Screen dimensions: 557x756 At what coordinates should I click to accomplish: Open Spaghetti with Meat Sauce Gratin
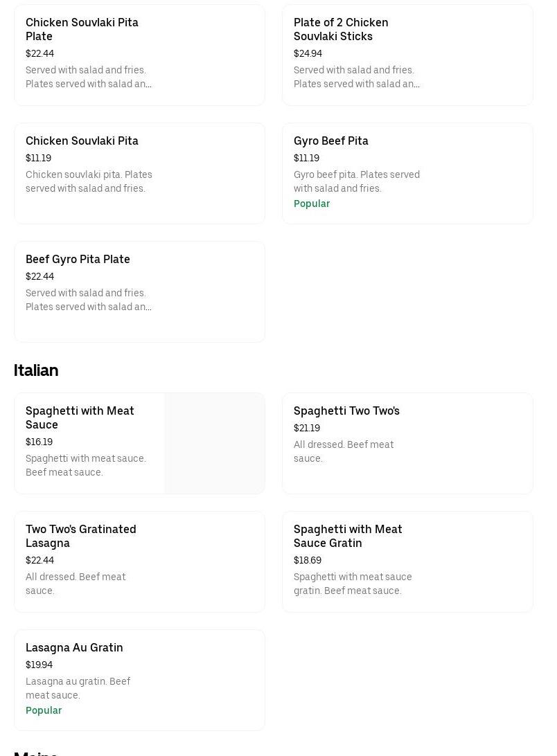pyautogui.click(x=347, y=536)
